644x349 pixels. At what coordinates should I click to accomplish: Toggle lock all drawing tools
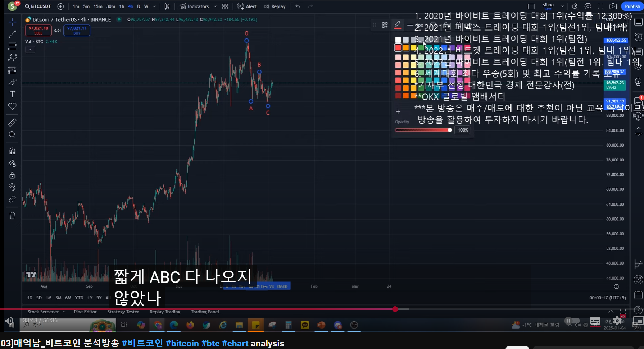coord(12,175)
